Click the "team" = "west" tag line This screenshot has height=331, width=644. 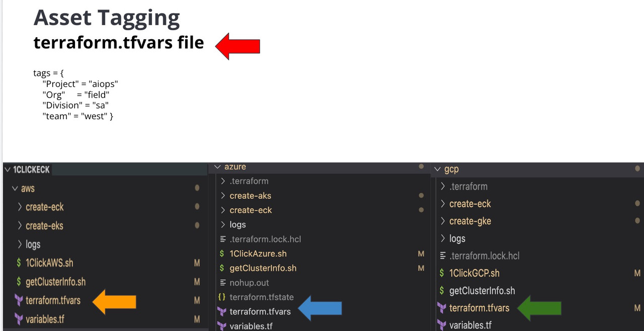point(78,116)
